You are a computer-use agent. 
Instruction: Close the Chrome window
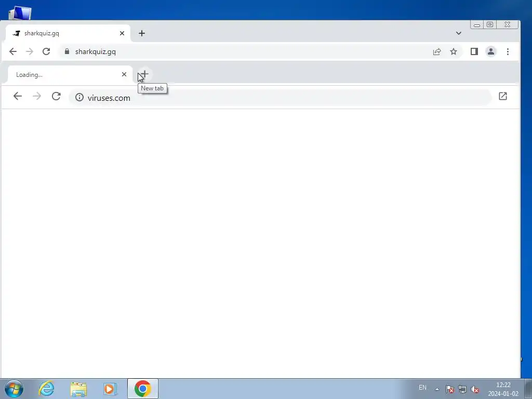click(507, 25)
